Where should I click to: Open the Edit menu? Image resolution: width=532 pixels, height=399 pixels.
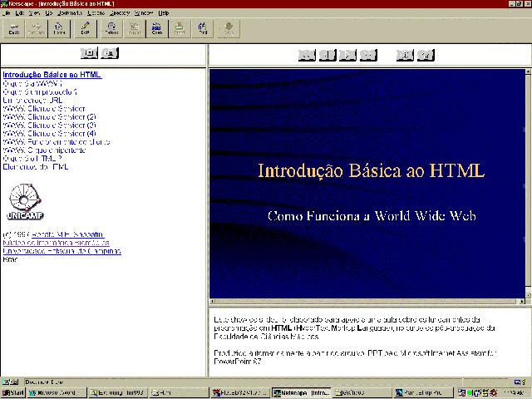click(x=20, y=13)
